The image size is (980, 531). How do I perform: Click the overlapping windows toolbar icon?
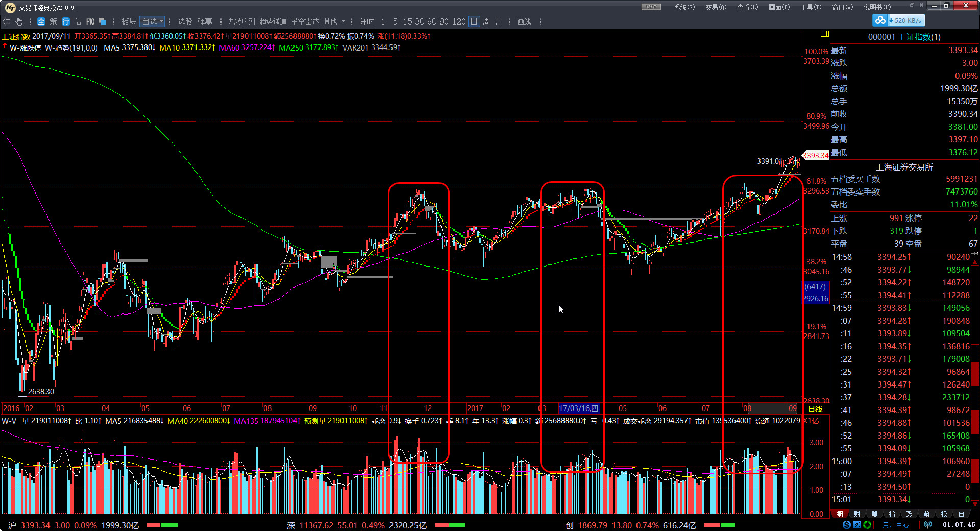(103, 21)
